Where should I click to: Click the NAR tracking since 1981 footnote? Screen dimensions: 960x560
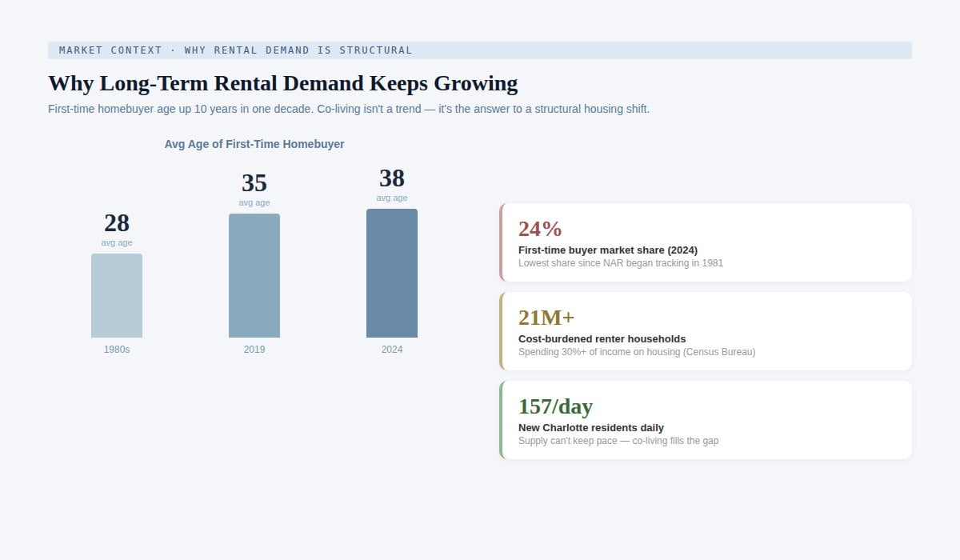[x=621, y=263]
